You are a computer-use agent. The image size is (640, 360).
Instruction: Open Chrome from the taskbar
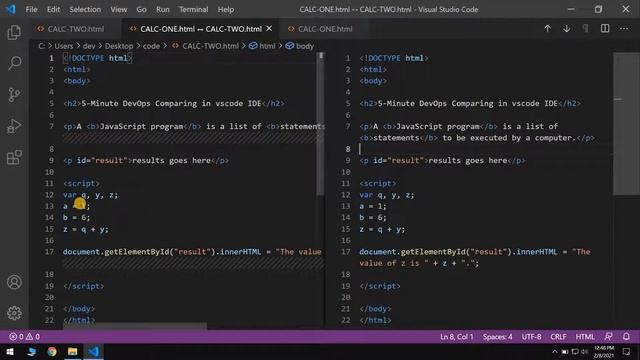[x=52, y=351]
